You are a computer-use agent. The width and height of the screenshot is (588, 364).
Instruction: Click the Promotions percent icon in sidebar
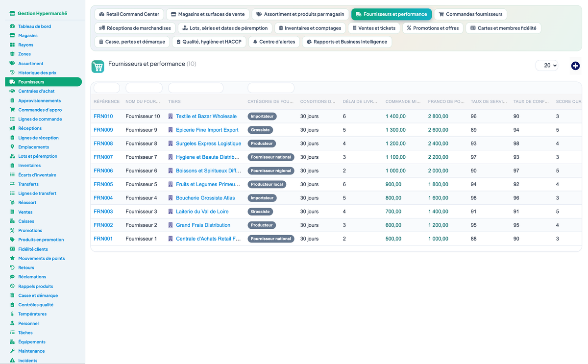(x=12, y=230)
